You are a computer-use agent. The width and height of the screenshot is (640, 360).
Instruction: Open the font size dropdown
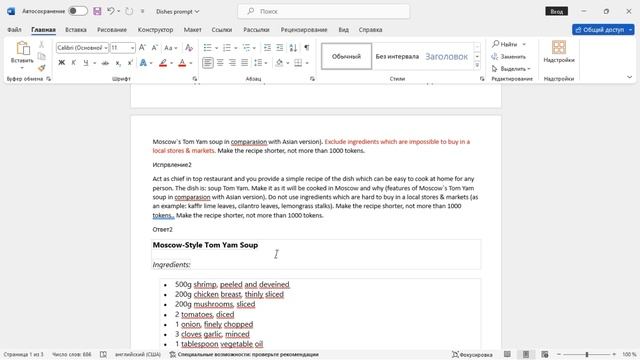coord(132,48)
